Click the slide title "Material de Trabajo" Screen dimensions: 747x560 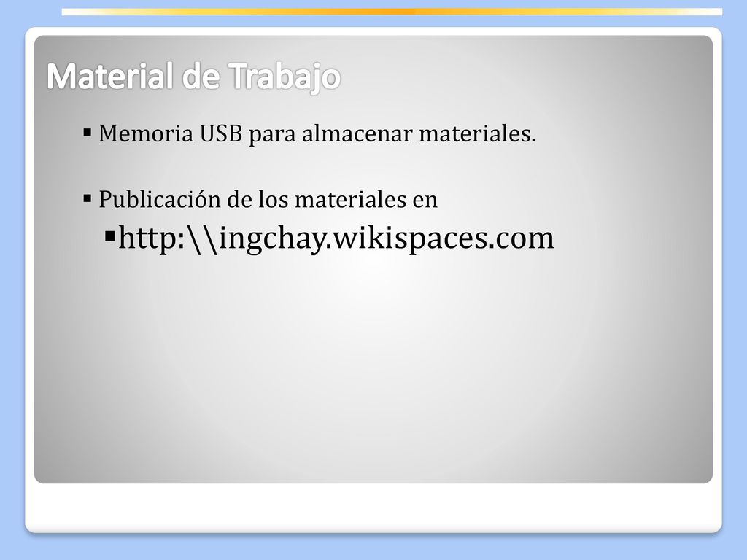pyautogui.click(x=193, y=76)
